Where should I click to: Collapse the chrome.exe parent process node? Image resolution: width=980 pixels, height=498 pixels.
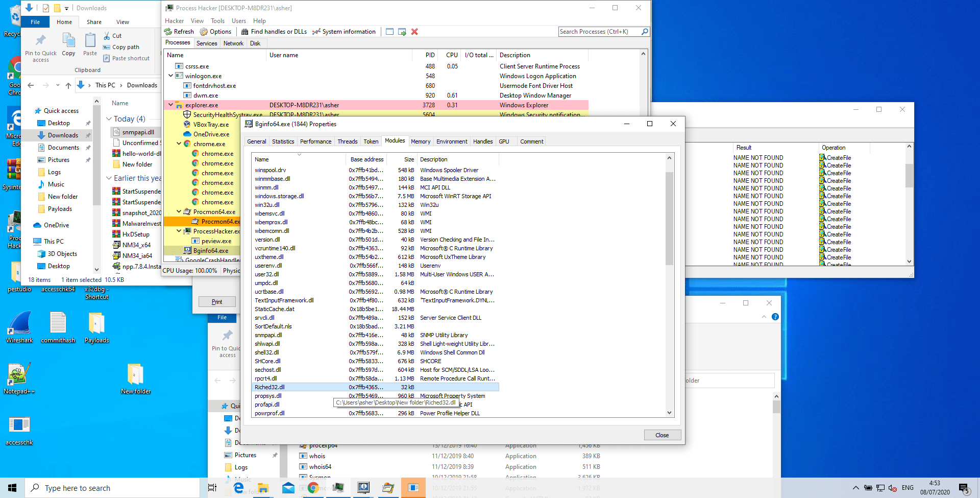coord(179,144)
